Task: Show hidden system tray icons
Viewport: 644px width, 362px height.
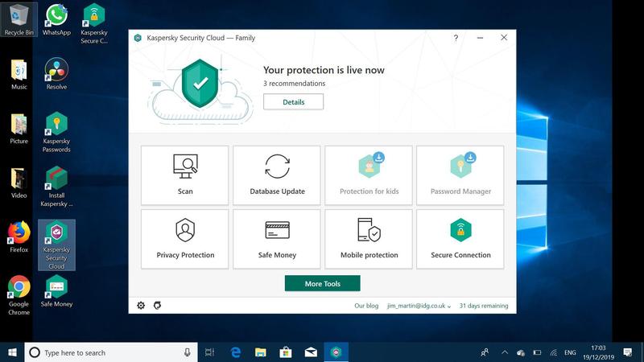Action: 505,352
